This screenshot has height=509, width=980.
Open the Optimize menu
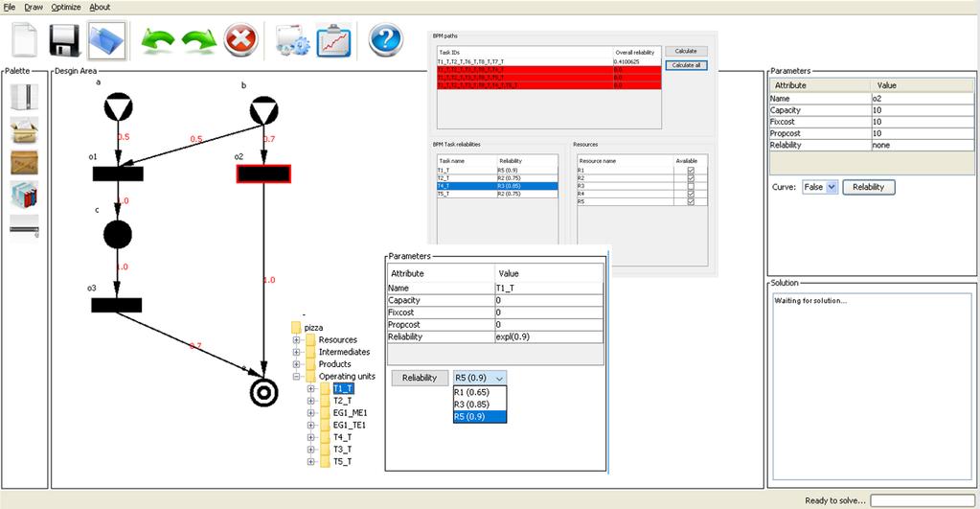[66, 7]
